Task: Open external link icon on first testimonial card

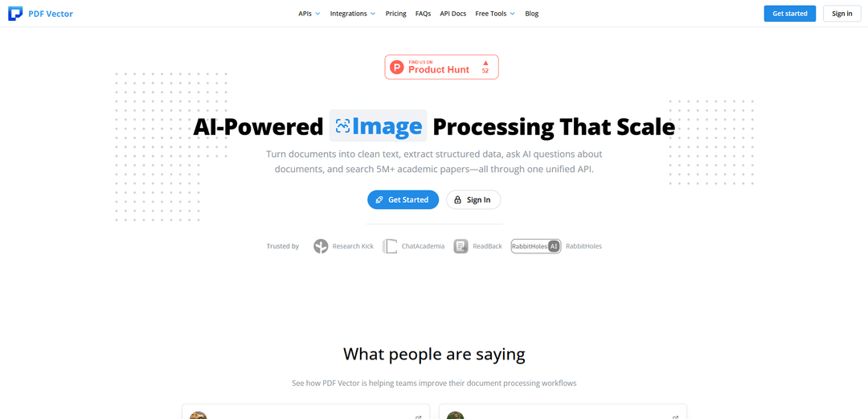Action: (x=419, y=417)
